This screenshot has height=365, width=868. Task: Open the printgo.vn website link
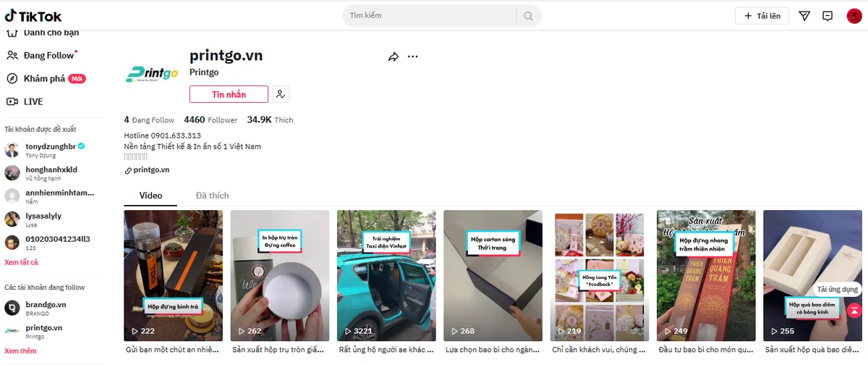151,169
